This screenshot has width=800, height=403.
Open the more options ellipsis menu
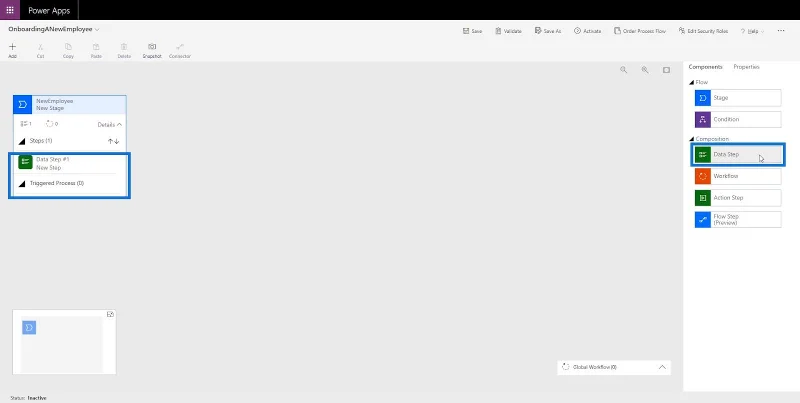tap(781, 31)
